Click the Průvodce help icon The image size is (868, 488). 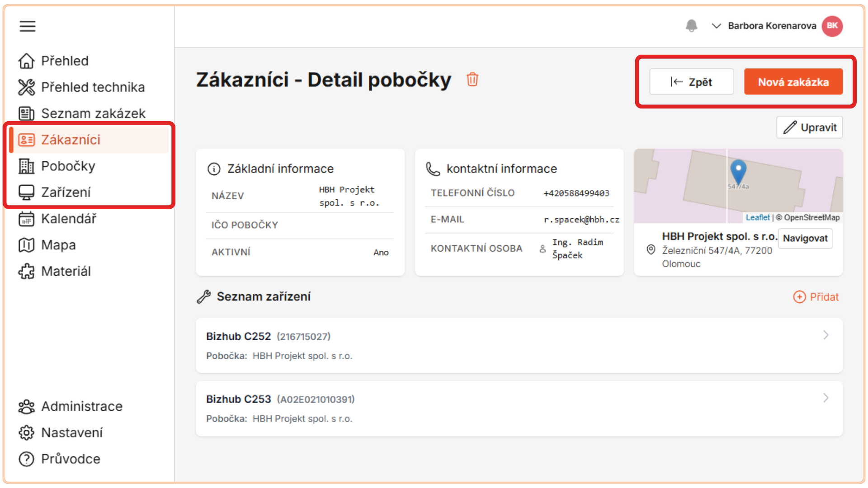click(x=26, y=459)
